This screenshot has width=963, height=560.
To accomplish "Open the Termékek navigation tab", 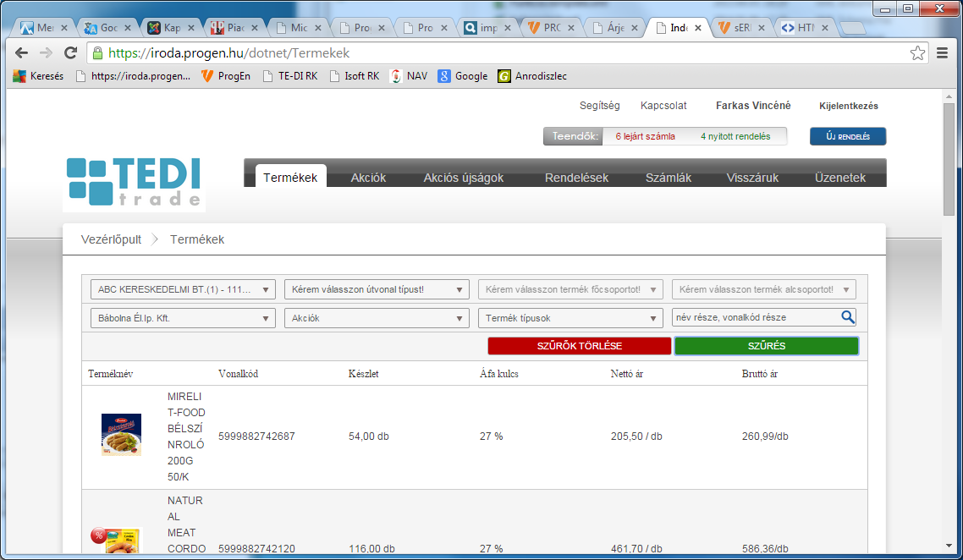I will point(290,178).
